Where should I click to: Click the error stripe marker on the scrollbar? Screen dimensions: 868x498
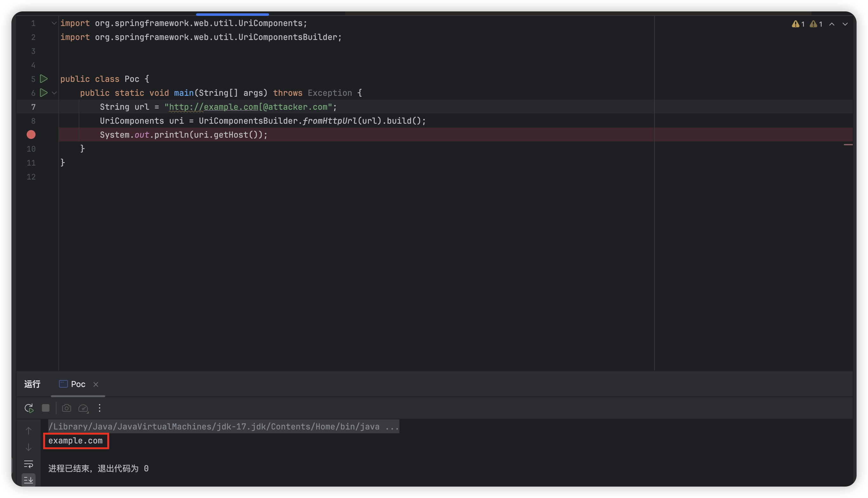pyautogui.click(x=848, y=145)
